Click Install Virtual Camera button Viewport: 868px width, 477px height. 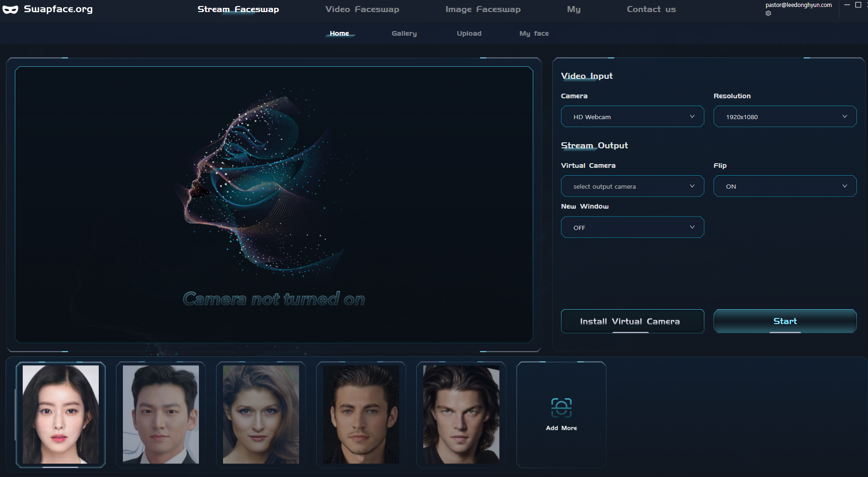(x=632, y=321)
